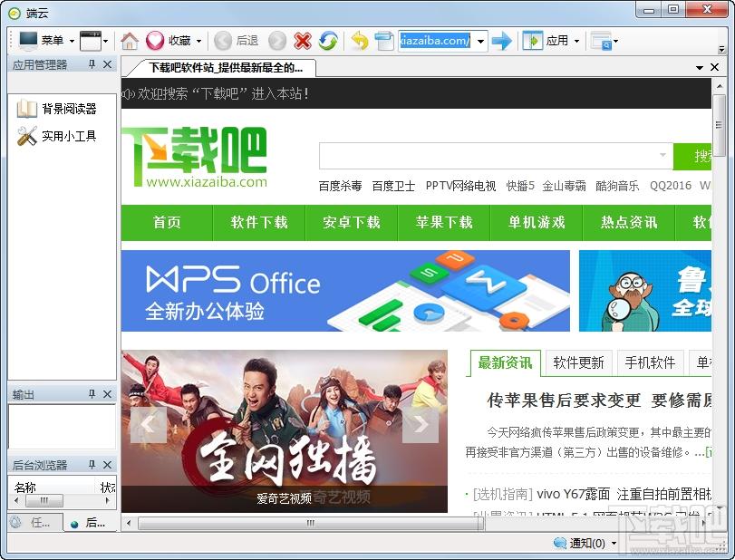Click the window layout icon in toolbar
735x560 pixels.
coord(91,41)
